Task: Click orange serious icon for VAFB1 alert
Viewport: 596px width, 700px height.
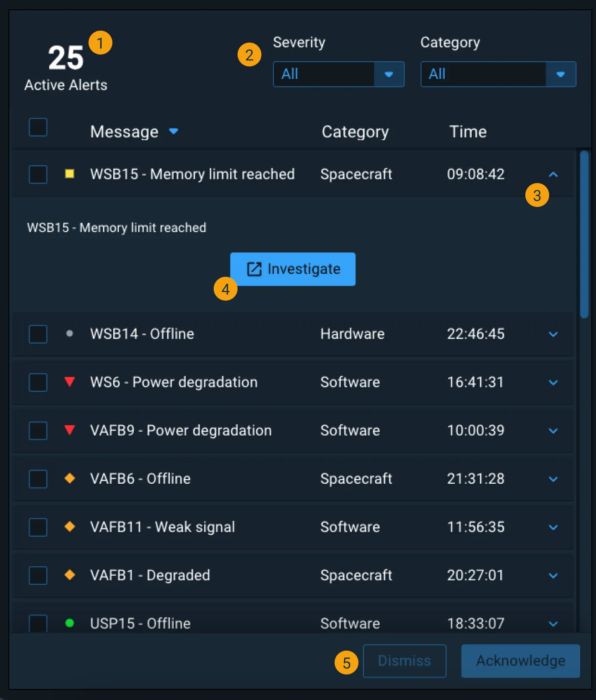Action: (x=69, y=575)
